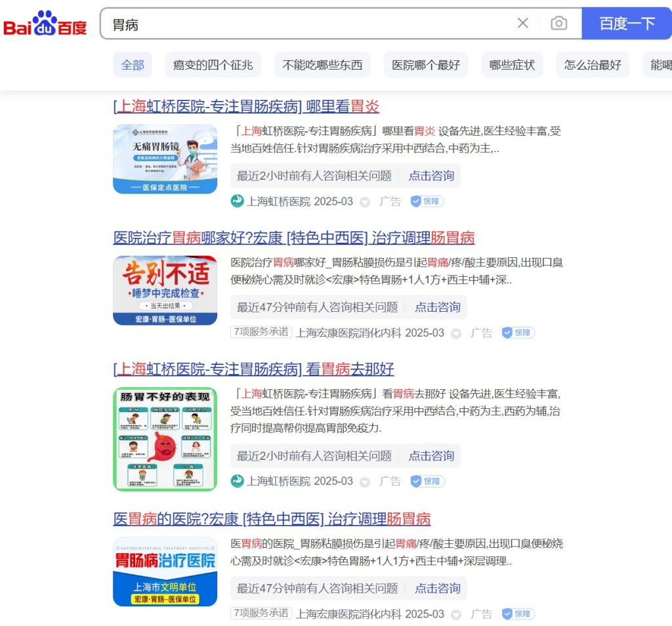The width and height of the screenshot is (672, 626).
Task: Click the 无痛胃肠镜 ad thumbnail
Action: tap(165, 159)
